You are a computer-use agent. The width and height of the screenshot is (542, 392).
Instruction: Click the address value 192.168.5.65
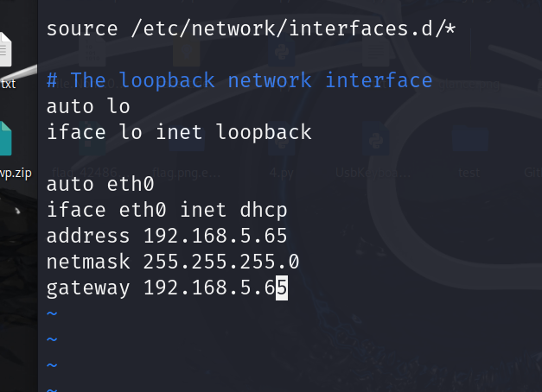coord(215,236)
